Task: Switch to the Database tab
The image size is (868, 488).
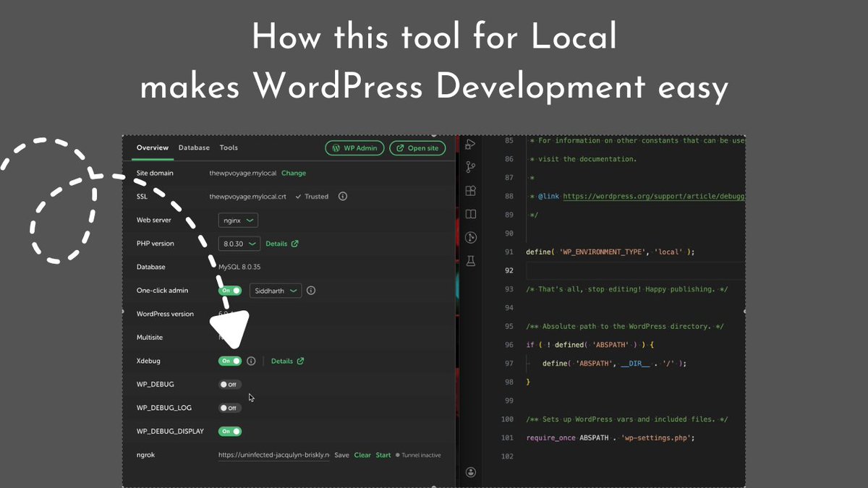Action: pos(194,147)
